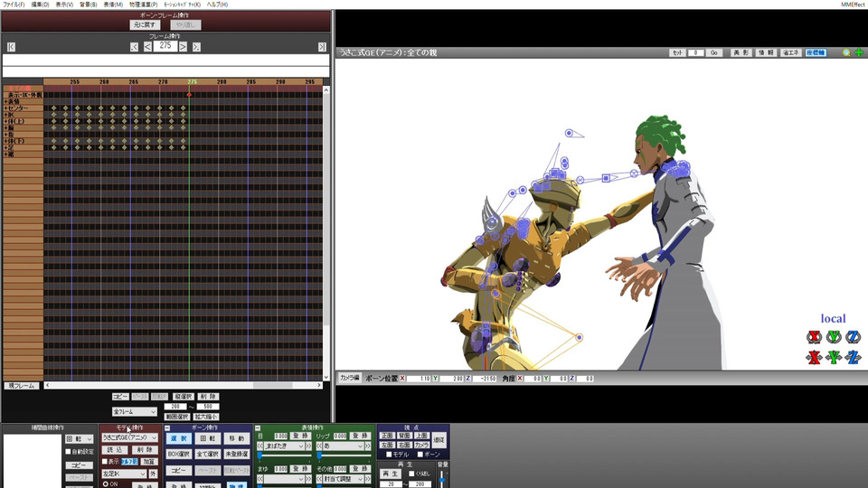Select the red keyframe marker at frame 275
868x488 pixels.
click(189, 95)
